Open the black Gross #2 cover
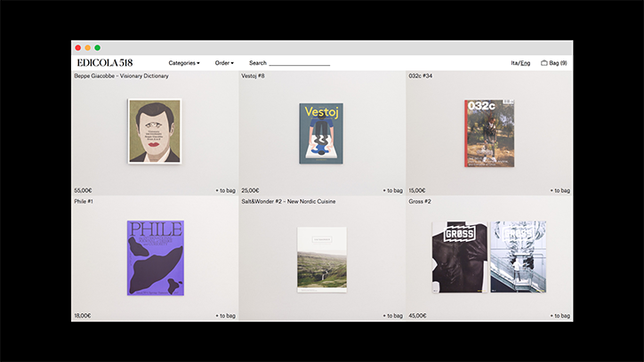The image size is (644, 362). click(x=460, y=257)
